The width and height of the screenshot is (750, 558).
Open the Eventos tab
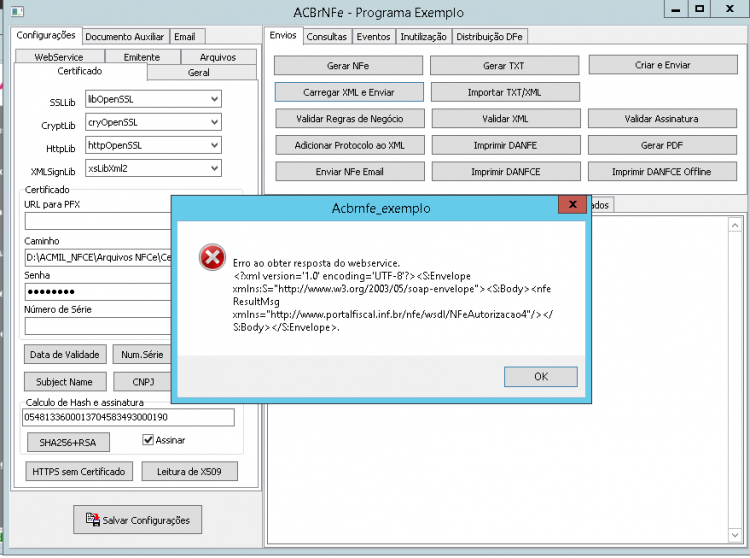click(x=374, y=37)
